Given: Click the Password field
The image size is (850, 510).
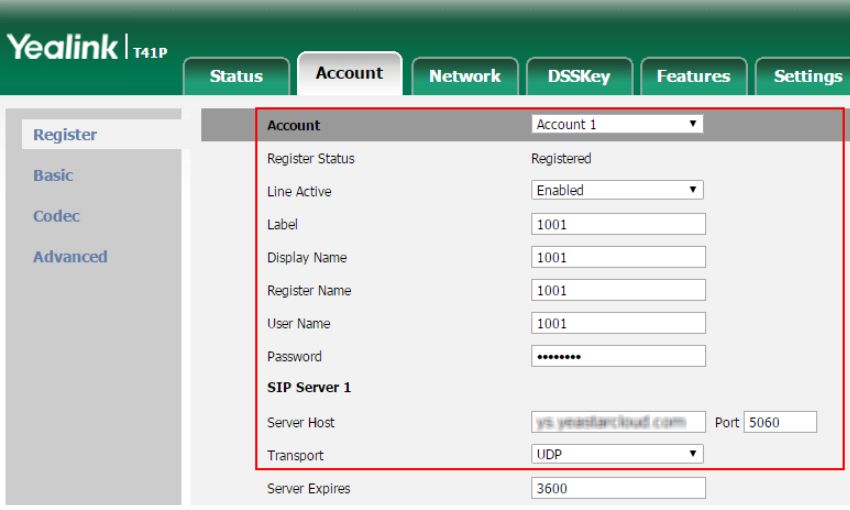Looking at the screenshot, I should (x=618, y=357).
